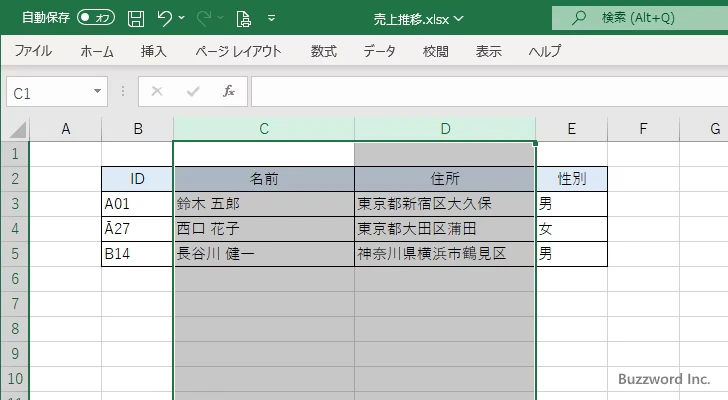Open the ファイル tab

[x=33, y=51]
